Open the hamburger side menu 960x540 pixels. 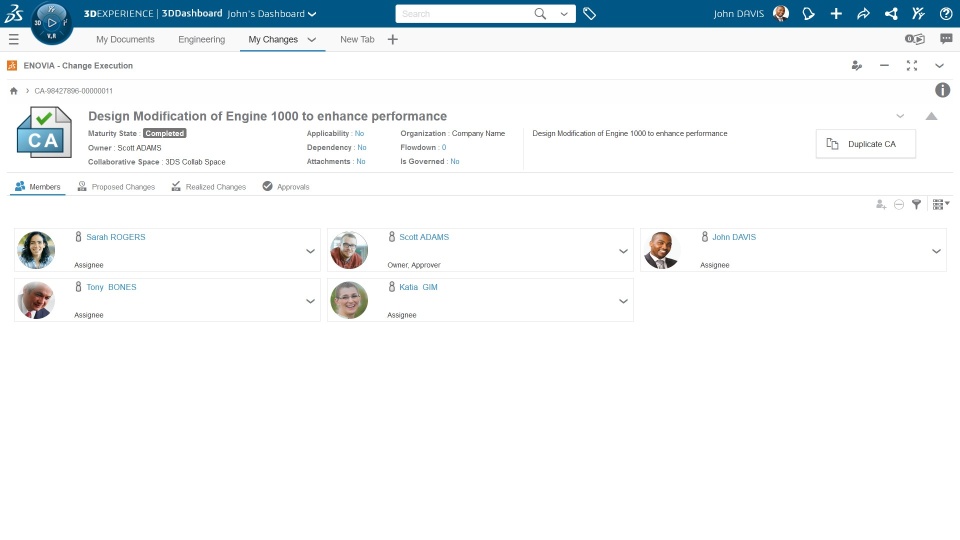[x=13, y=39]
